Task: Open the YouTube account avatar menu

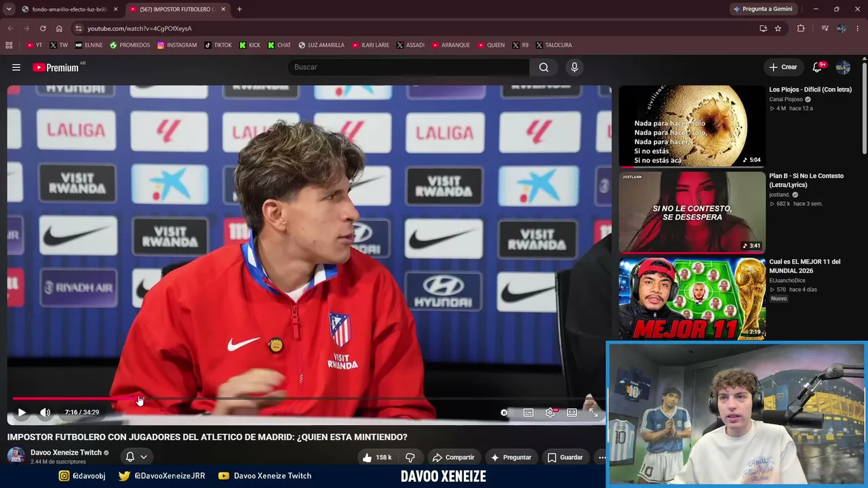Action: tap(843, 67)
